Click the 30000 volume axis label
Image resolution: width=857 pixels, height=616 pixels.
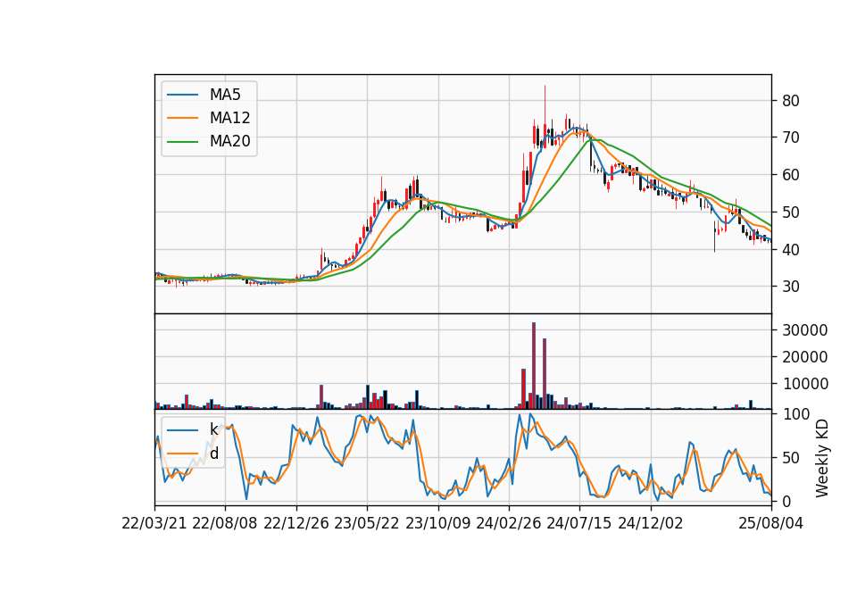coord(805,330)
